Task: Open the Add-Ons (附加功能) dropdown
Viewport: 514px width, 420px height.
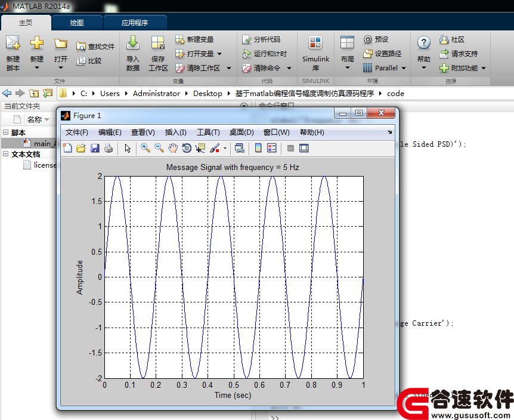Action: tap(484, 68)
